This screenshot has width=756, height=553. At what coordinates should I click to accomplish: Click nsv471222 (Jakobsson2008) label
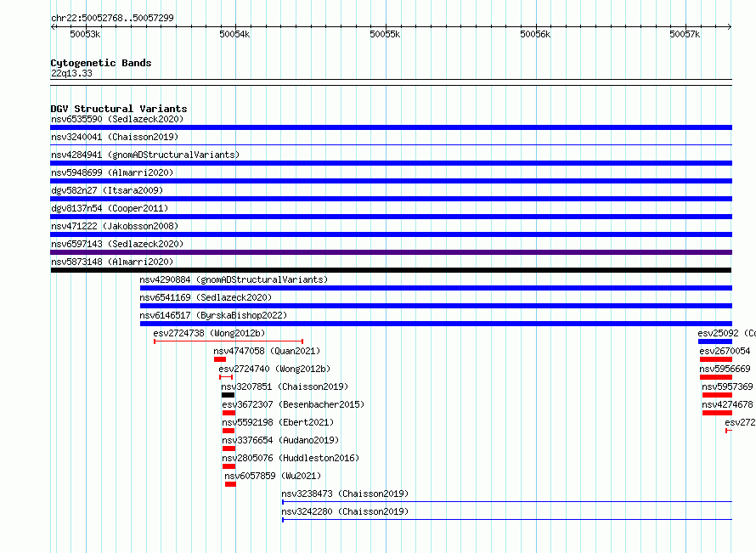click(115, 226)
